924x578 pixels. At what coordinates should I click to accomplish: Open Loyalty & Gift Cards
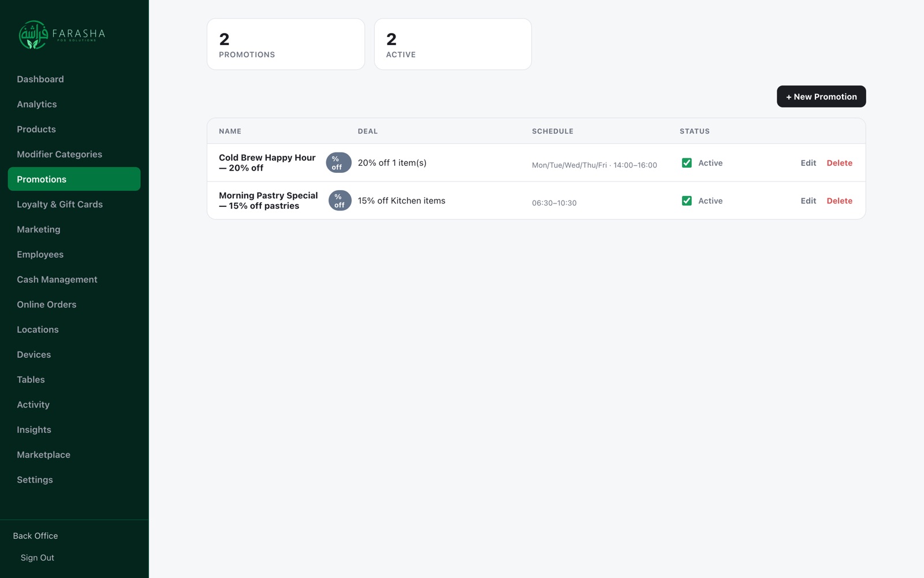(74, 204)
